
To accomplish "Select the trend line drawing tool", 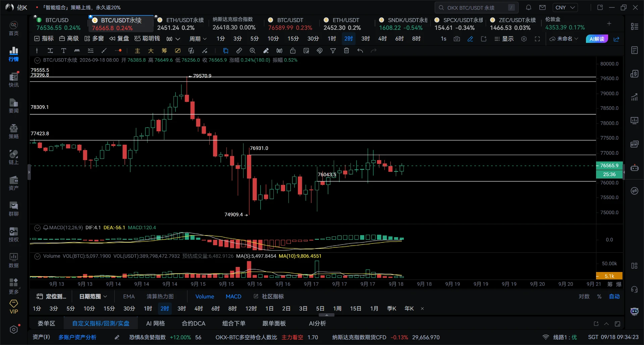I will click(104, 51).
